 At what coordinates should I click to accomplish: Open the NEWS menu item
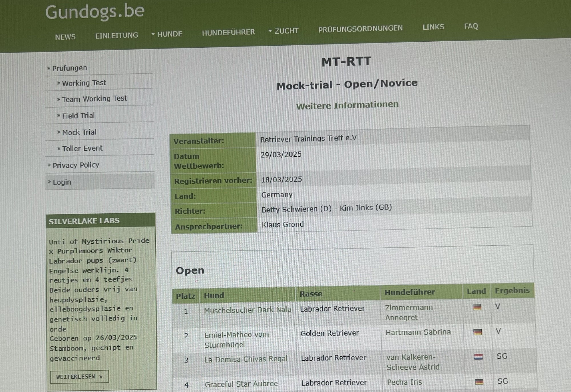(x=65, y=37)
